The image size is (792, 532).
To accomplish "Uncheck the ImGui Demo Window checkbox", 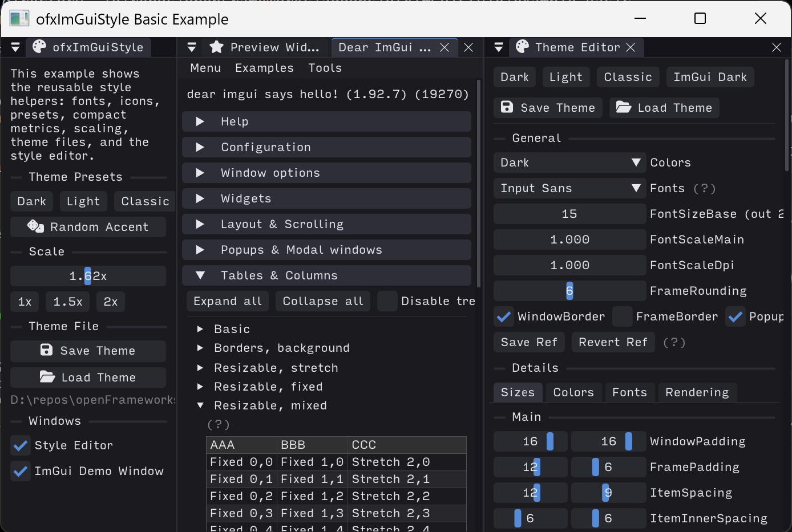I will (x=21, y=471).
